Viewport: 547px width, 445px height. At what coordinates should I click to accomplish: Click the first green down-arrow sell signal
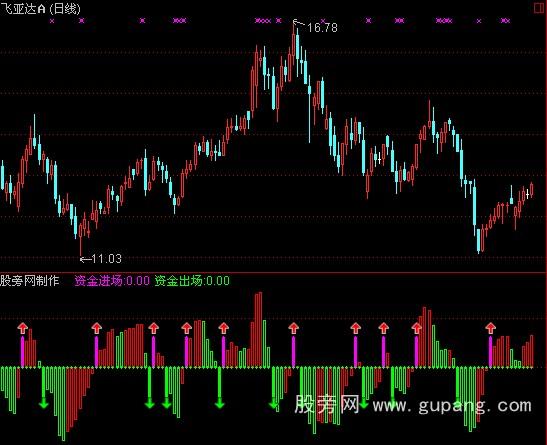(x=44, y=403)
